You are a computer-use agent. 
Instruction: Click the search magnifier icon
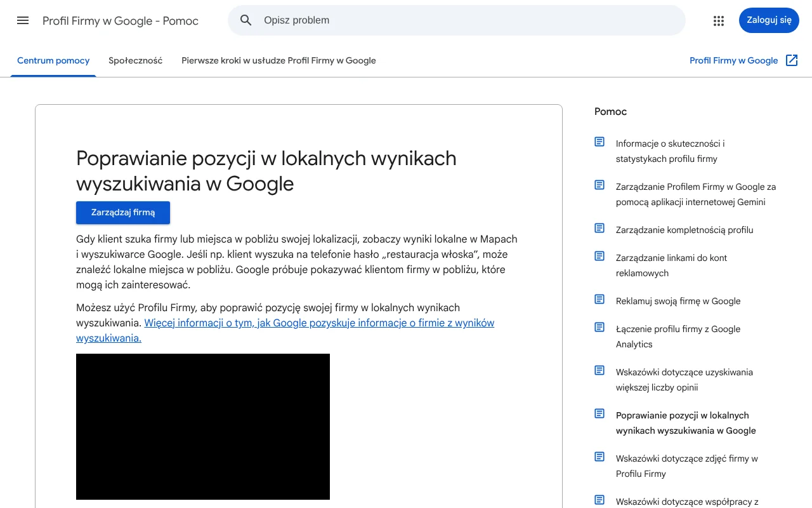pyautogui.click(x=246, y=20)
